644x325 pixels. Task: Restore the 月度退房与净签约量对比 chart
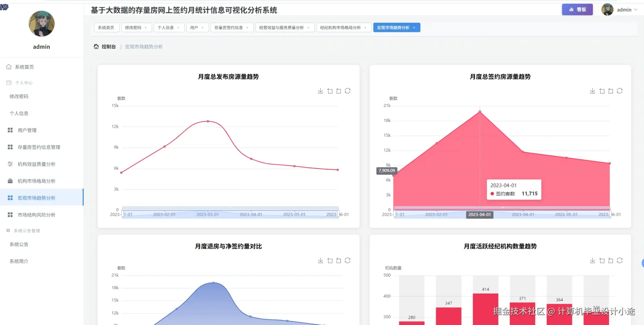(x=348, y=260)
